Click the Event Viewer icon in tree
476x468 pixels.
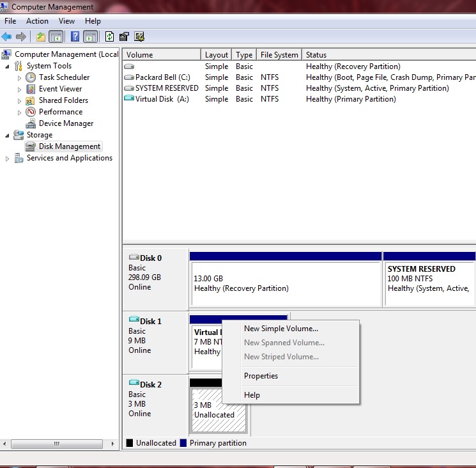coord(31,89)
